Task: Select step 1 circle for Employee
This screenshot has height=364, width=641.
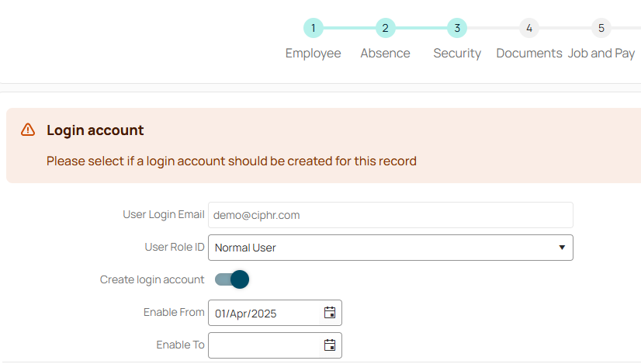Action: (314, 28)
